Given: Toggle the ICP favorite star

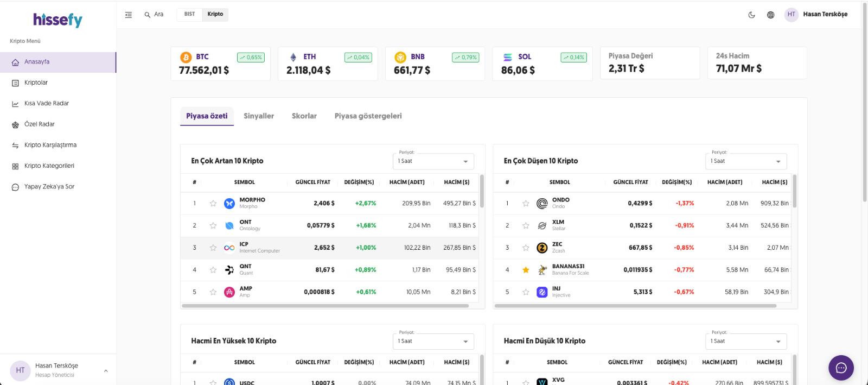Looking at the screenshot, I should pos(213,248).
